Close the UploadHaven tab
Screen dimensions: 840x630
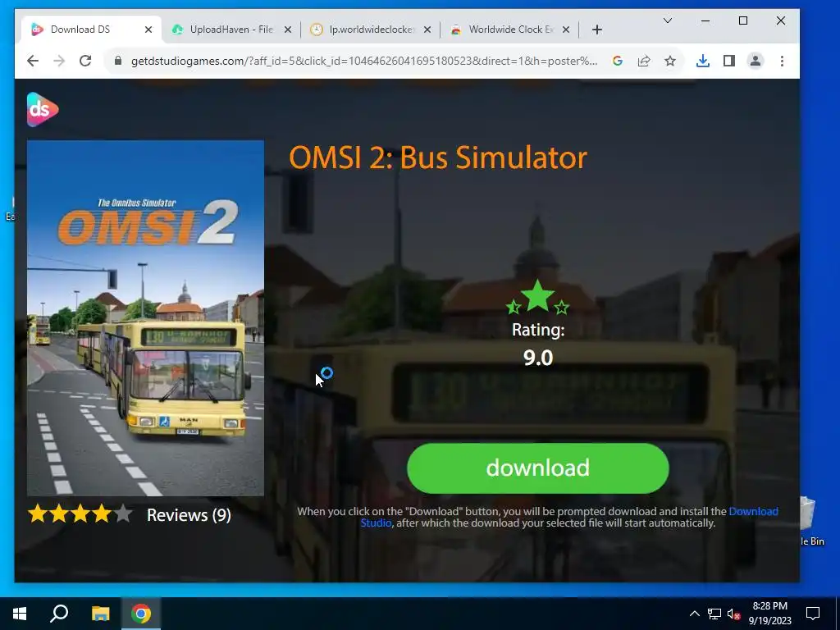pyautogui.click(x=288, y=30)
